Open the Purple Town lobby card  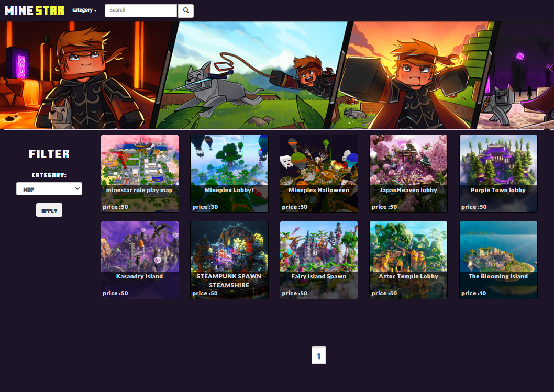click(x=498, y=174)
